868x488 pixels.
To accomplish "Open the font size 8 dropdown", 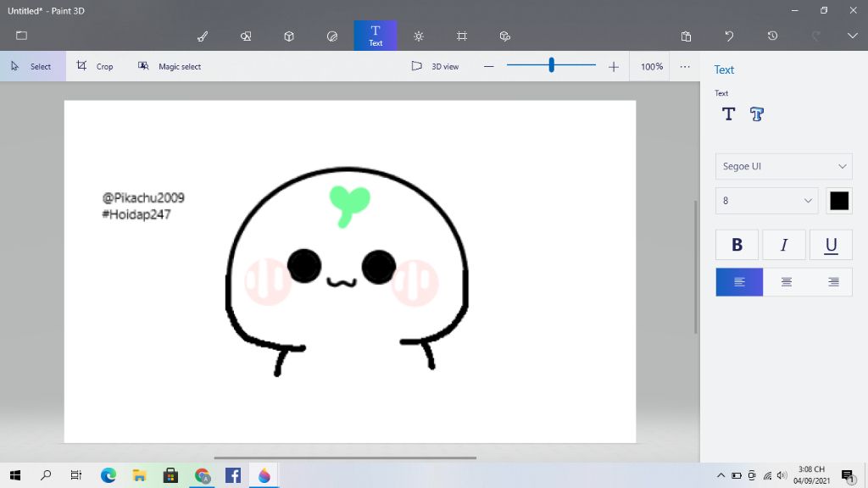I will [x=766, y=201].
